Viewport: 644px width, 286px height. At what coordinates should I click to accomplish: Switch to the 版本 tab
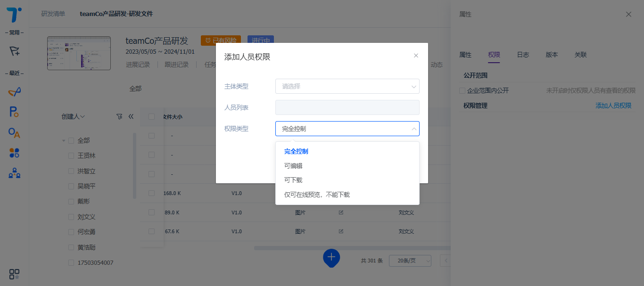(x=552, y=55)
